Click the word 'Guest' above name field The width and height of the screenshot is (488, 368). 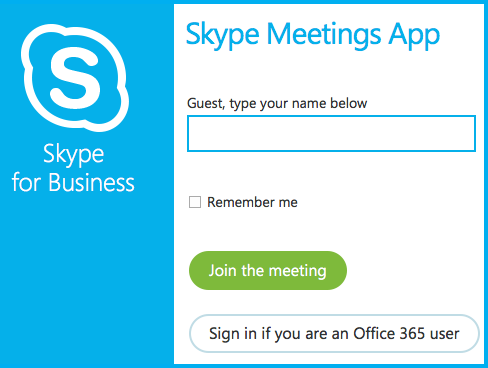pyautogui.click(x=205, y=103)
